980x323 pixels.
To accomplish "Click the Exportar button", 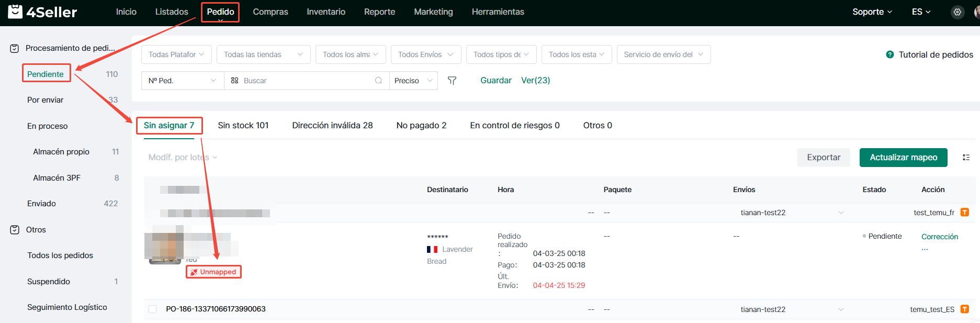I will pyautogui.click(x=823, y=158).
